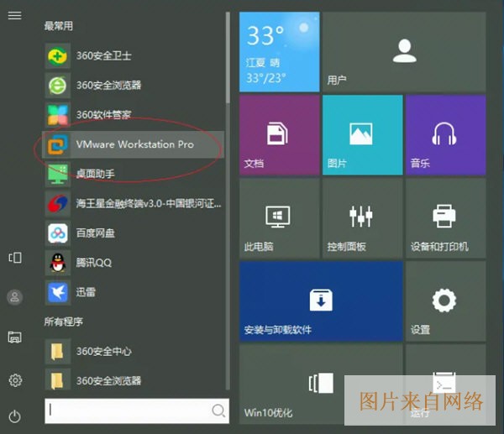Launch 百度网盘 app
Screen dimensions: 504x434
click(x=134, y=233)
